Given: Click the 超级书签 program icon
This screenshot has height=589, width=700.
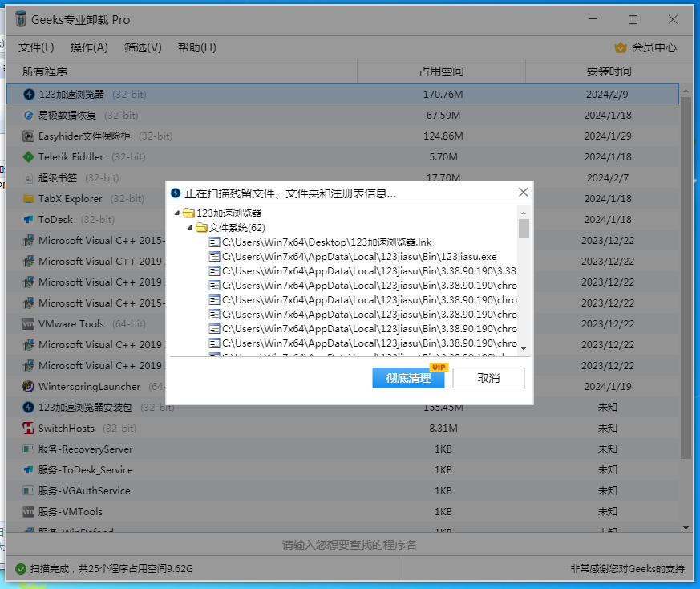Looking at the screenshot, I should pos(29,178).
